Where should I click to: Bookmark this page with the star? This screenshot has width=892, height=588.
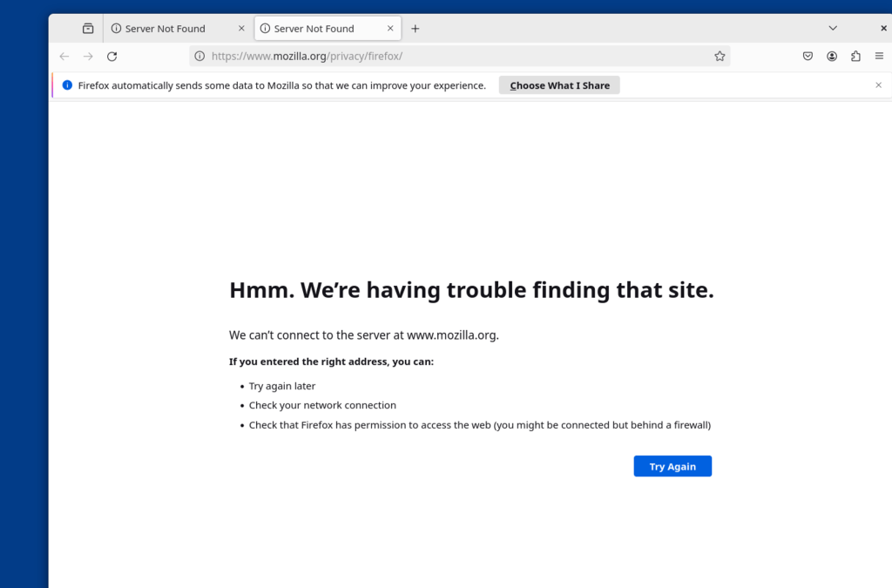tap(720, 57)
